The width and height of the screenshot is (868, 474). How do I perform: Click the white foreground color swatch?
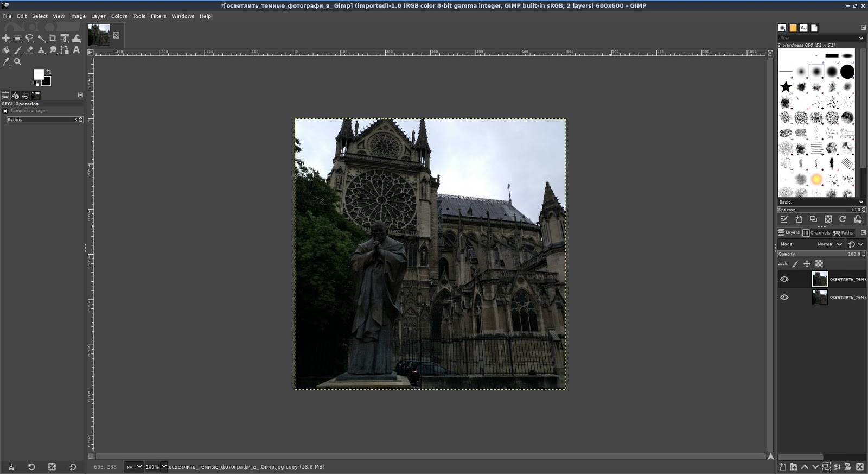39,74
